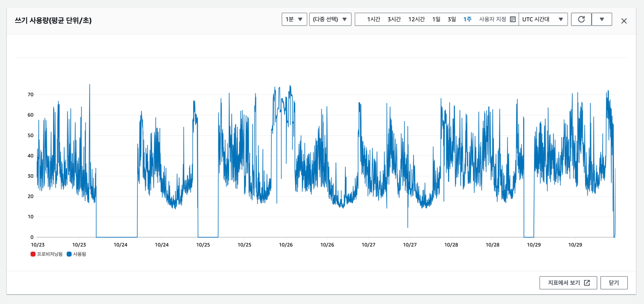Click the 10/26 peak on the graph line
This screenshot has height=304, width=644.
pos(290,86)
